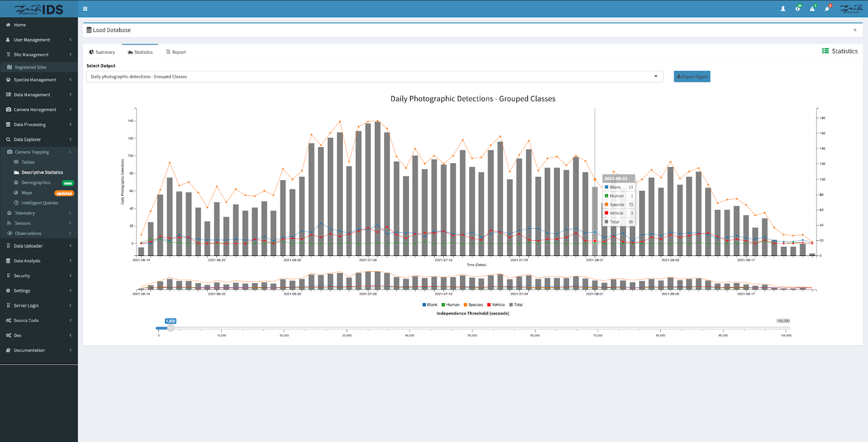Viewport: 868px width, 442px height.
Task: Toggle Total series in chart legend
Action: tap(516, 305)
